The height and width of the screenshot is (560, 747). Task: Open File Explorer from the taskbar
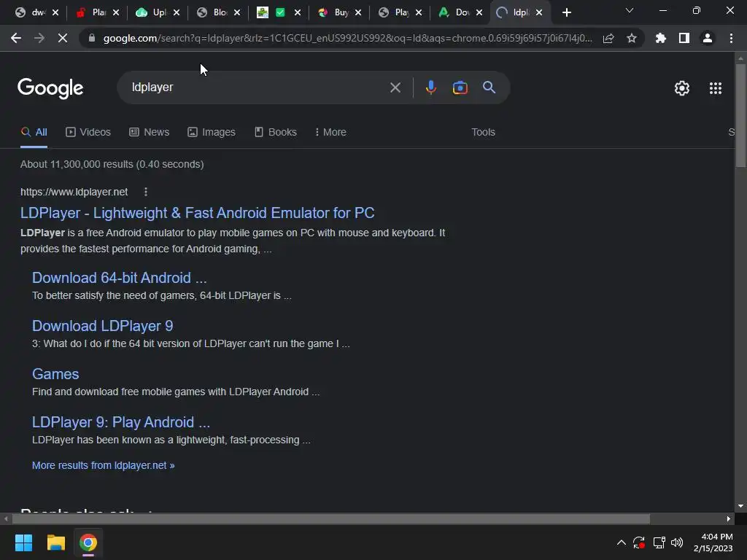[55, 542]
